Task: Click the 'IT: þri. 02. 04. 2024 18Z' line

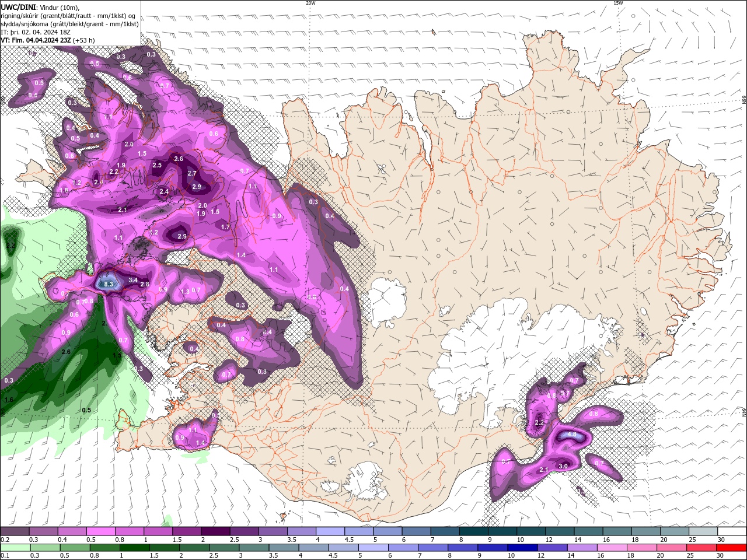Action: 35,32
